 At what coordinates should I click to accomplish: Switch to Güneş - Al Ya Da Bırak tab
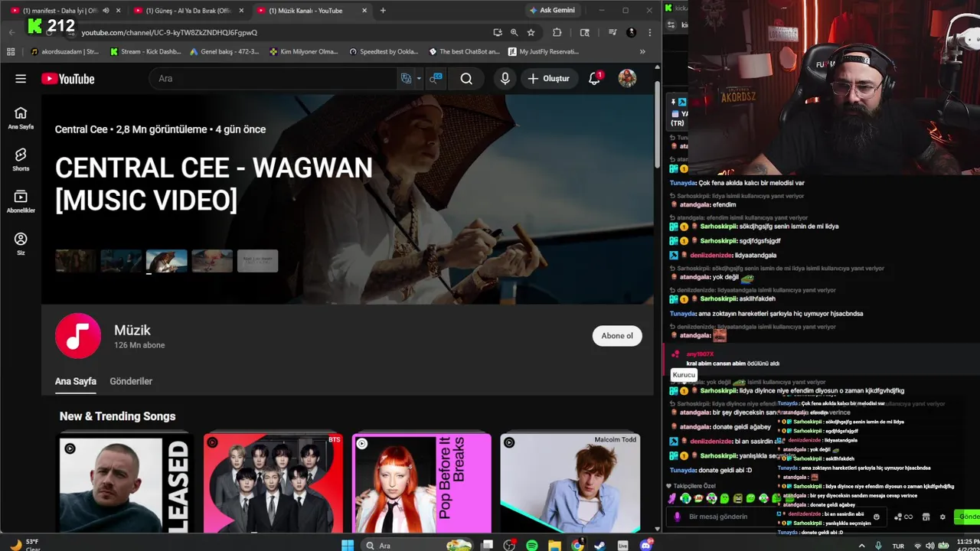click(x=188, y=11)
